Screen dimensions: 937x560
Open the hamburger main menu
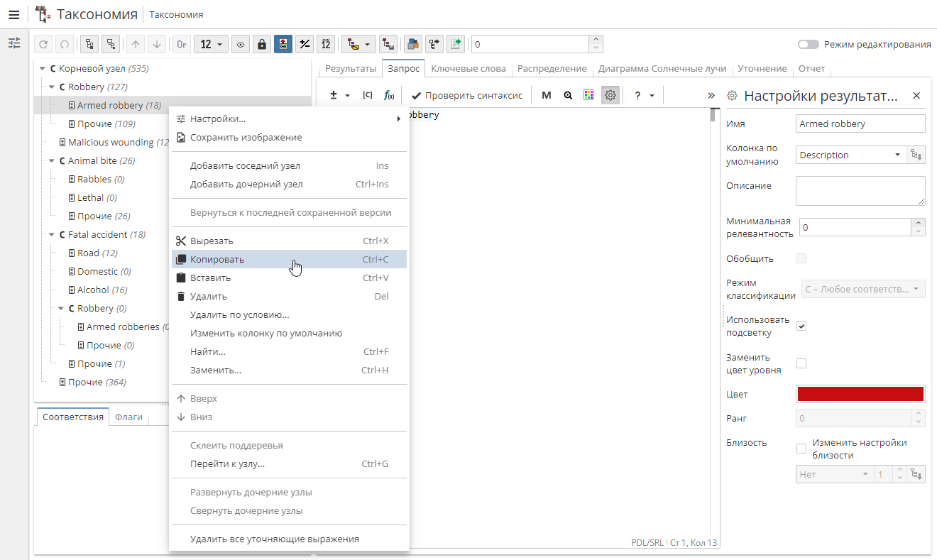point(13,14)
